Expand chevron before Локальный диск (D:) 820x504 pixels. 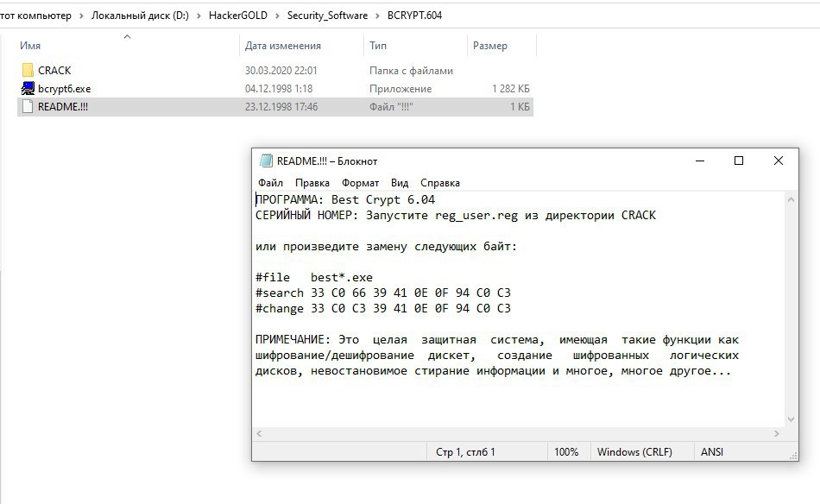(x=82, y=16)
